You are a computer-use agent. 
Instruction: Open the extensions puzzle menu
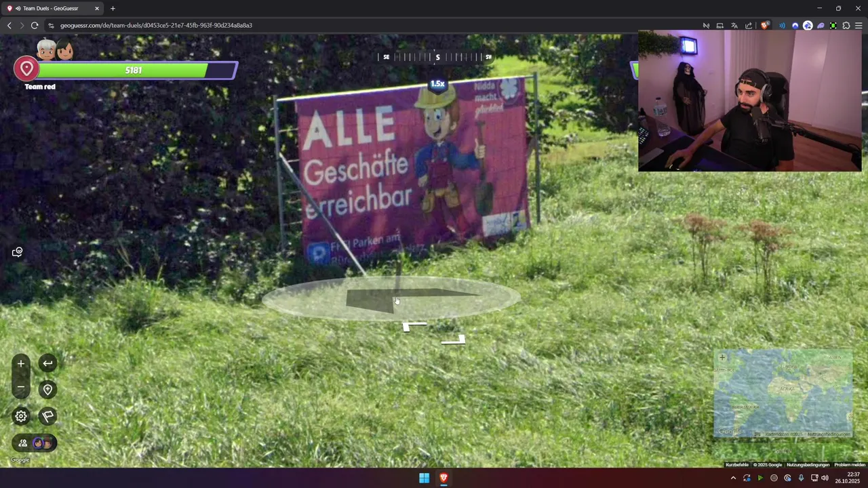[846, 26]
